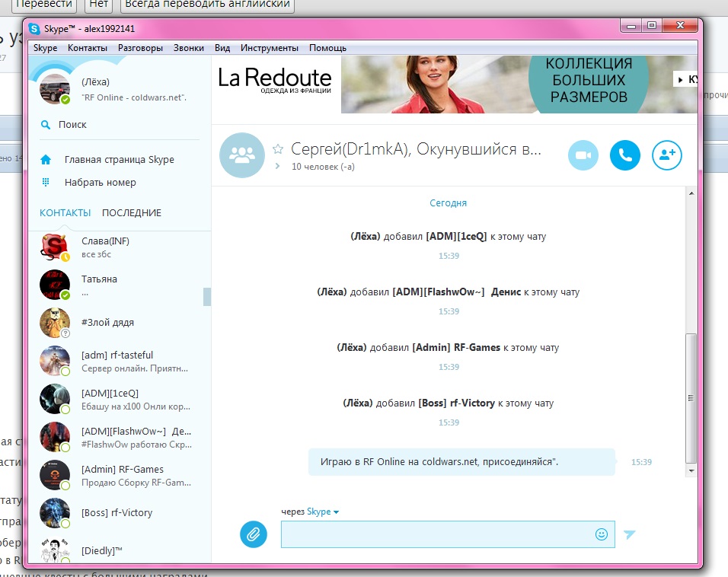
Task: Click chat scrollbar down arrow
Action: point(691,470)
